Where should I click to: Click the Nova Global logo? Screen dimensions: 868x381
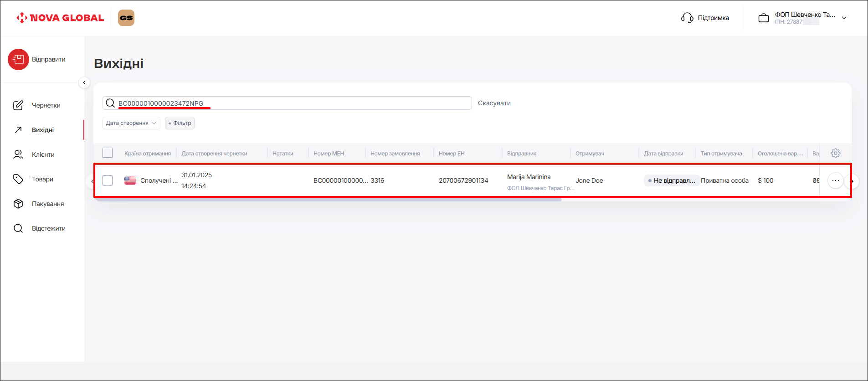pyautogui.click(x=60, y=18)
